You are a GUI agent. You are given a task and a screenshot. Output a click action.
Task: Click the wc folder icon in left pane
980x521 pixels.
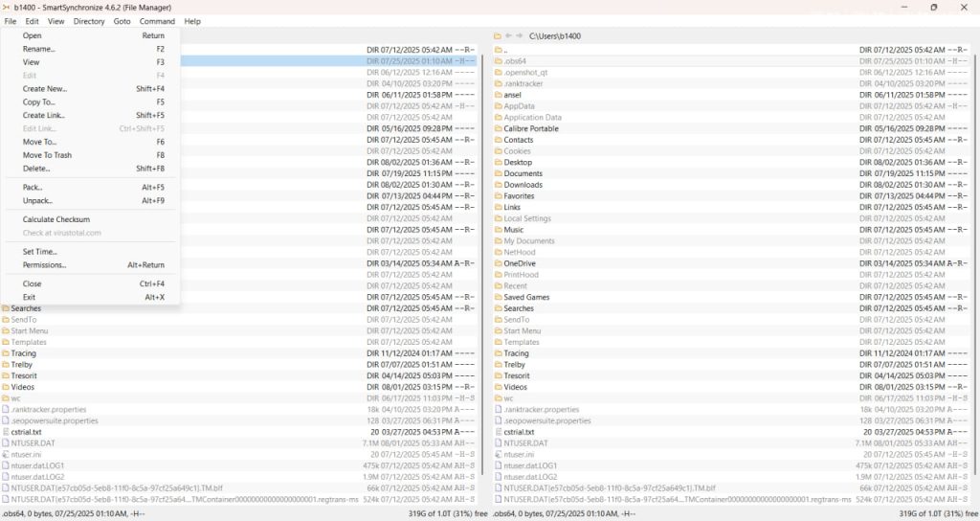(6, 399)
